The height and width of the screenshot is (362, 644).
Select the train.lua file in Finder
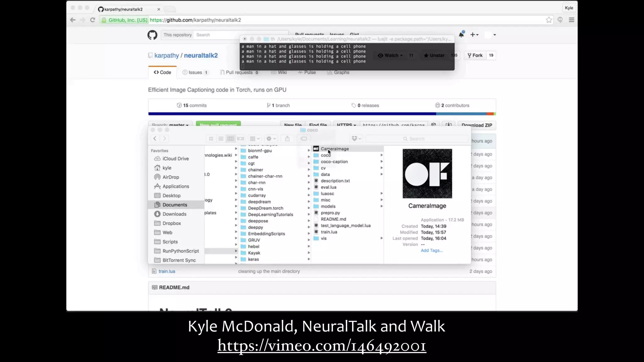(329, 232)
